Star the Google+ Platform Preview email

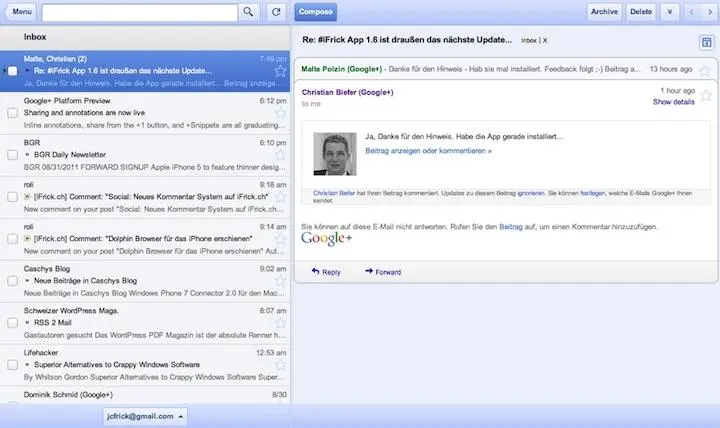pos(280,113)
